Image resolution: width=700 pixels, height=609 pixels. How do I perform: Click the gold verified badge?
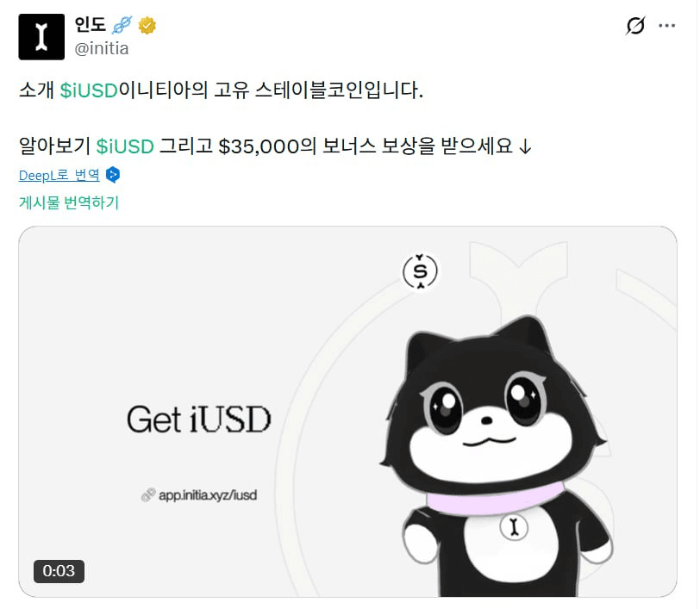pyautogui.click(x=147, y=25)
